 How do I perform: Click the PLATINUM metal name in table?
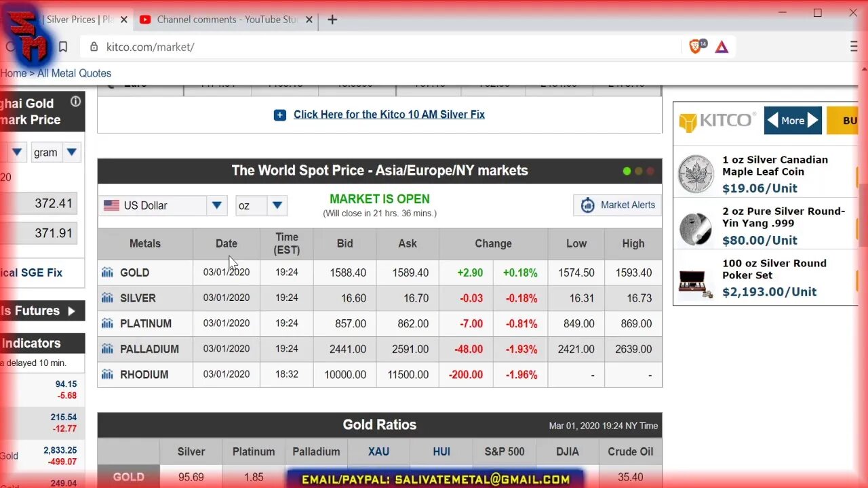coord(146,323)
